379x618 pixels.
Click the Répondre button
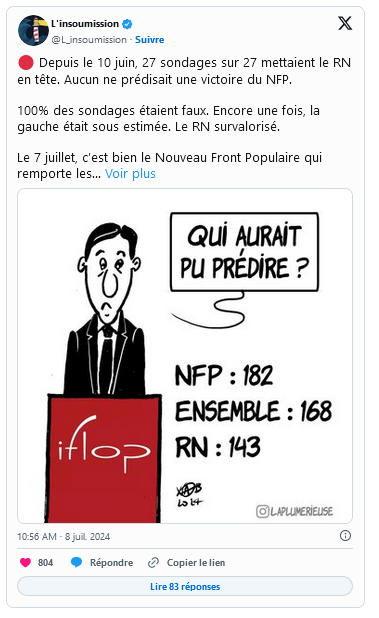pyautogui.click(x=111, y=562)
